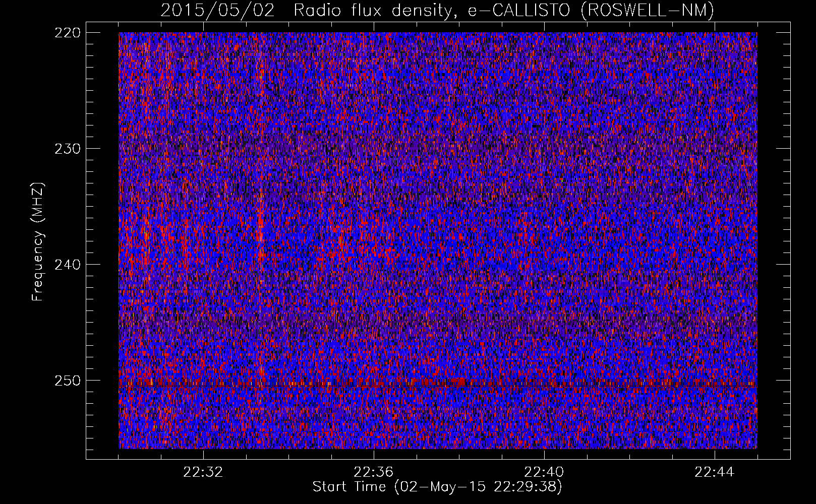Click the dark red interference band near 250 MHz
Image resolution: width=816 pixels, height=504 pixels.
click(438, 383)
